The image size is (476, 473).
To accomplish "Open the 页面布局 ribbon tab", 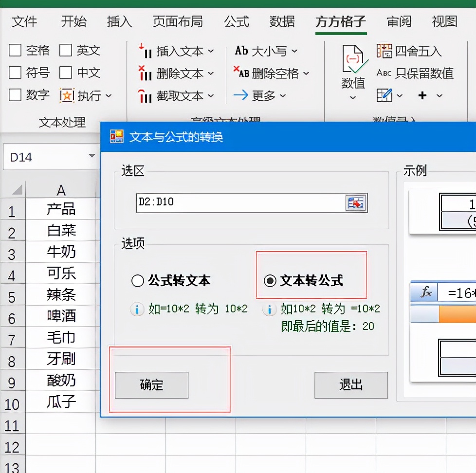I will pos(178,21).
